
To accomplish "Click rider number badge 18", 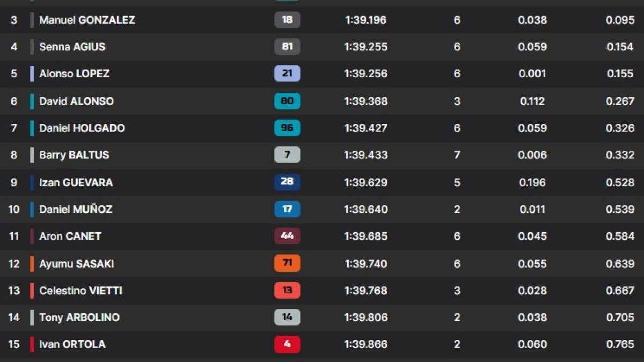I will (287, 20).
